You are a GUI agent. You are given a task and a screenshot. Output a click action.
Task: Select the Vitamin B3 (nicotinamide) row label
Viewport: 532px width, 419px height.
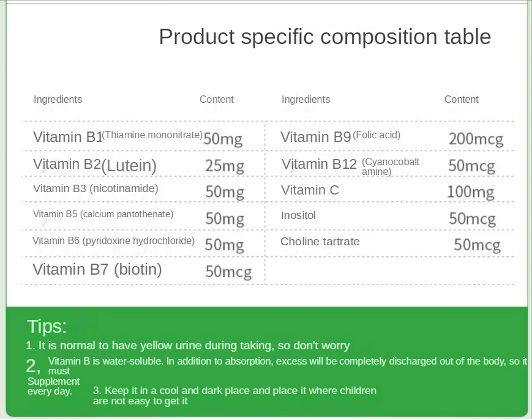tap(96, 188)
